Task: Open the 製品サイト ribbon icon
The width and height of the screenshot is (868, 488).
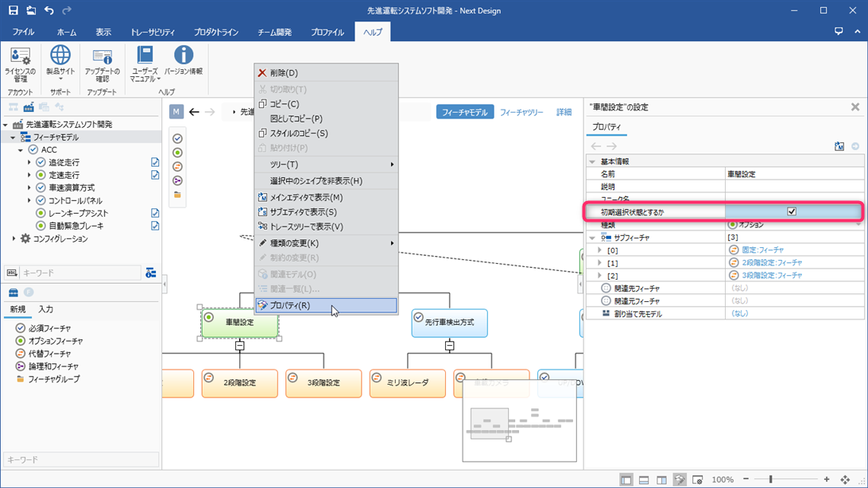Action: click(60, 63)
